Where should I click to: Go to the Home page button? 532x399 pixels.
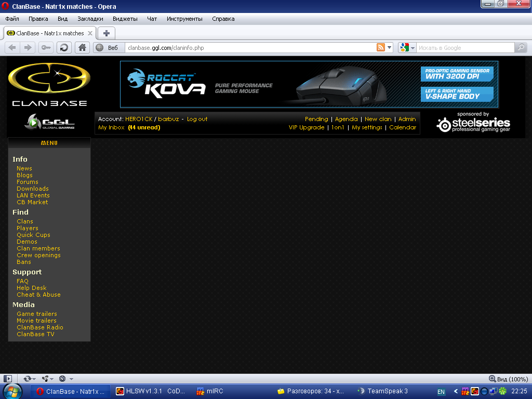coord(82,47)
